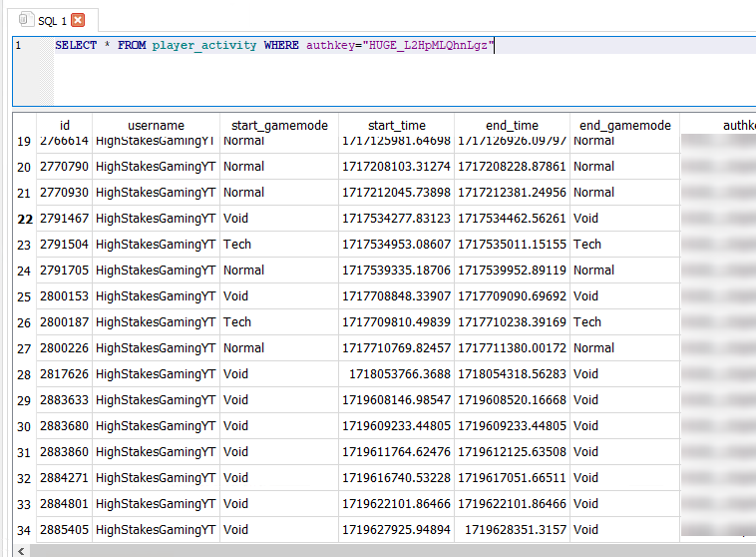Click start_time cell 1717208103.31274
The width and height of the screenshot is (756, 557).
point(396,167)
